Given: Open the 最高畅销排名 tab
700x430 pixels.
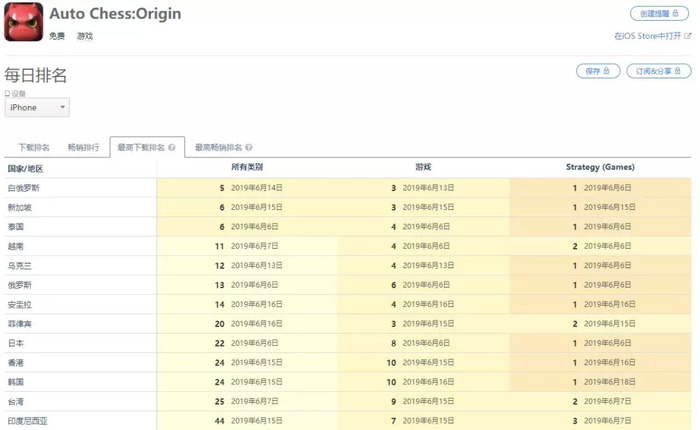Looking at the screenshot, I should 223,147.
